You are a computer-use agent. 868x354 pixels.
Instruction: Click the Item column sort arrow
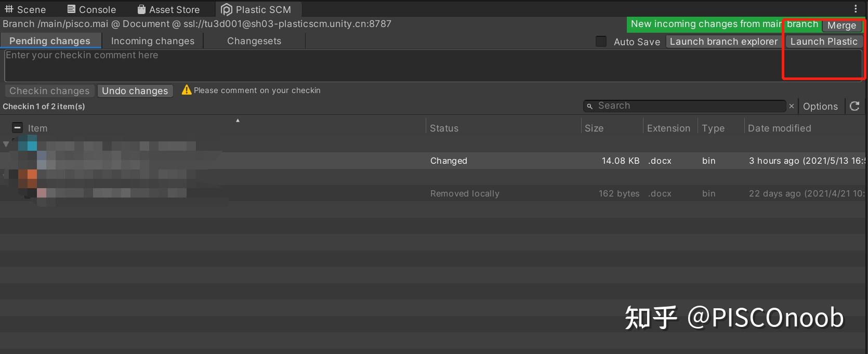click(238, 120)
